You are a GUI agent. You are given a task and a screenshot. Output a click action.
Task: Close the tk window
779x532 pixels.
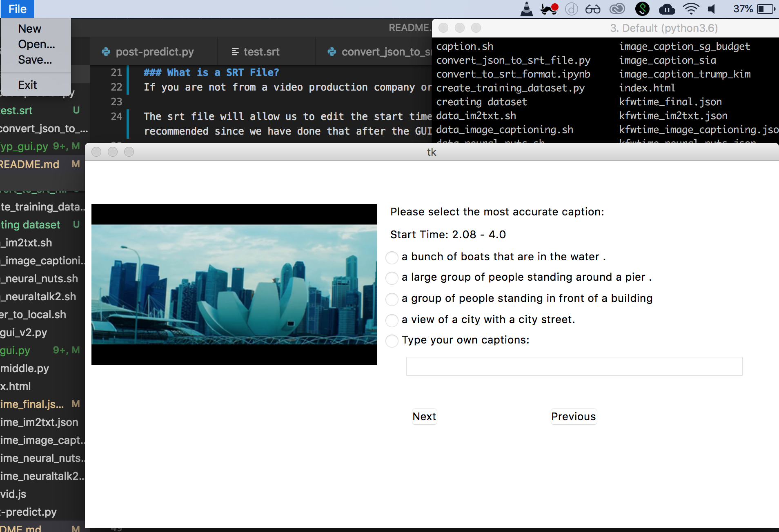[x=96, y=152]
